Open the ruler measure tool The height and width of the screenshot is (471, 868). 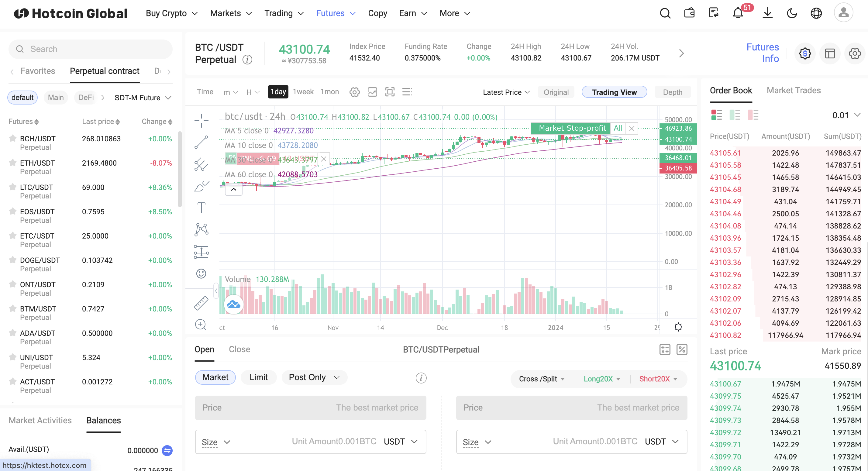201,303
